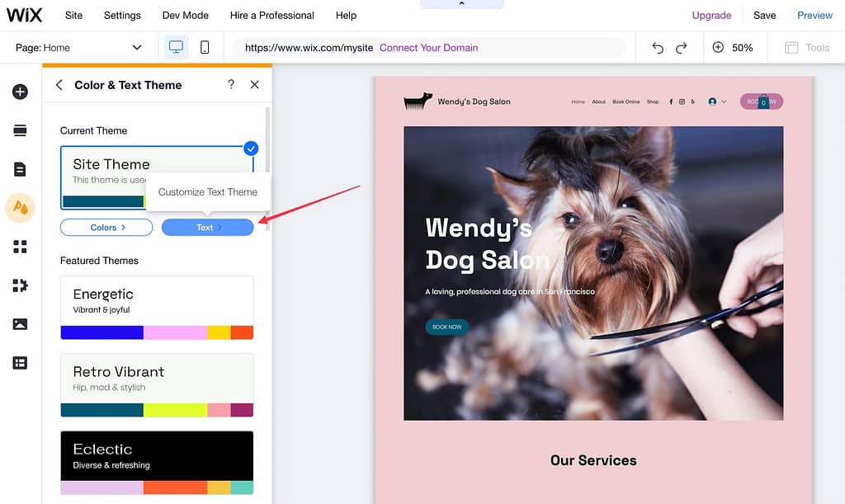Image resolution: width=845 pixels, height=504 pixels.
Task: Select the Retro Vibrant featured theme
Action: click(x=157, y=385)
